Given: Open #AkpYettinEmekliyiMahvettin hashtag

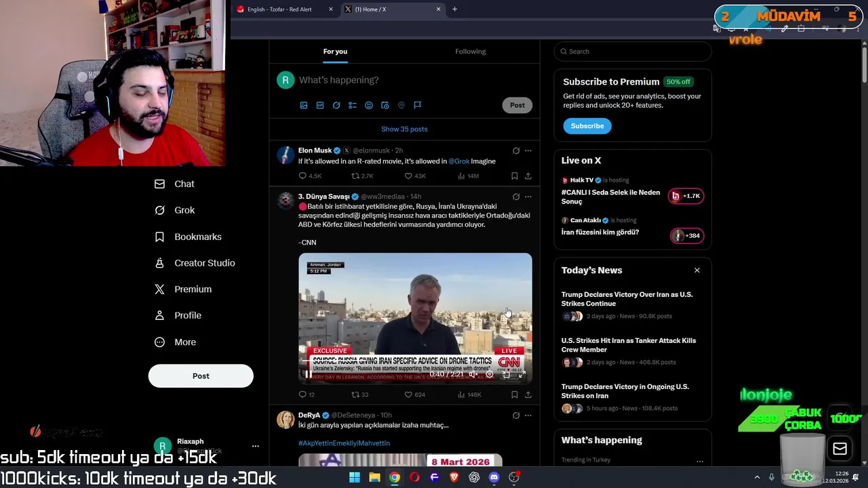Looking at the screenshot, I should tap(344, 443).
